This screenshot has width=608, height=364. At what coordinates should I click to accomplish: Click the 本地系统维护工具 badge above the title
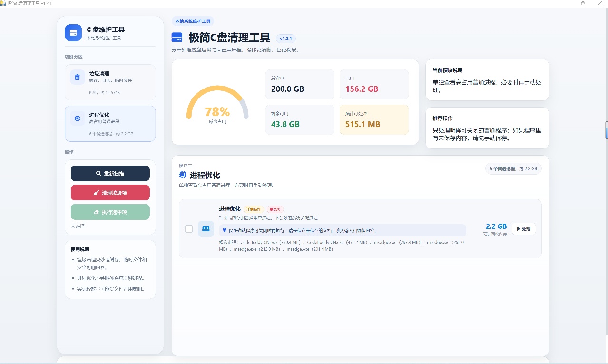(193, 21)
